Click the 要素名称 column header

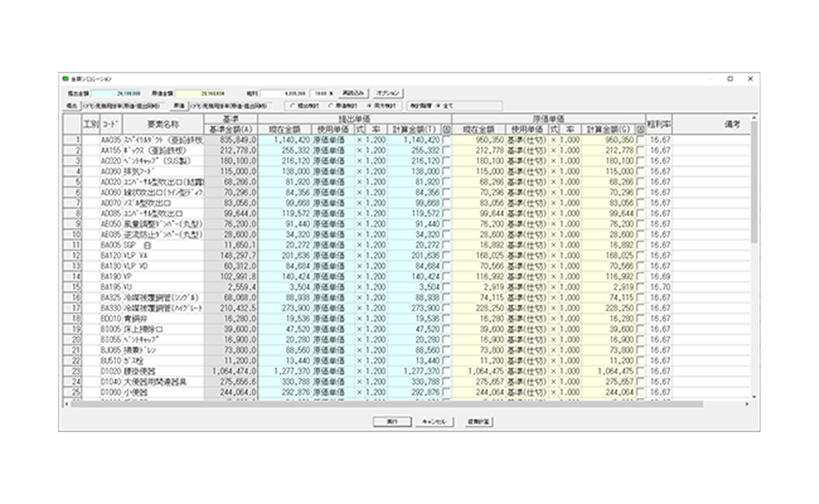pyautogui.click(x=163, y=124)
